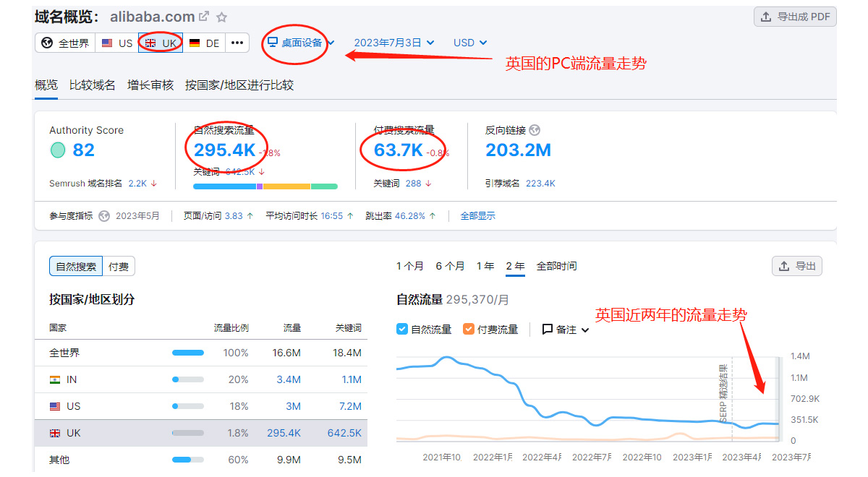Screen dimensions: 868x477
Task: Click the 全部显示 link
Action: point(478,216)
